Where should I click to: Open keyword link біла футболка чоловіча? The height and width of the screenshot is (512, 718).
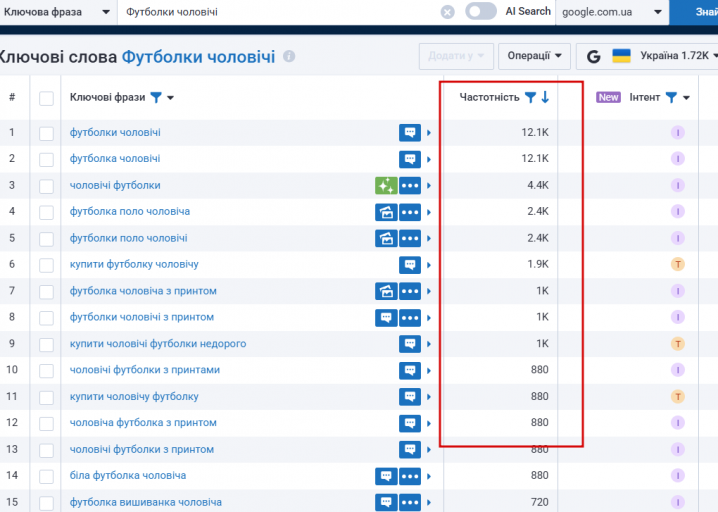(128, 475)
